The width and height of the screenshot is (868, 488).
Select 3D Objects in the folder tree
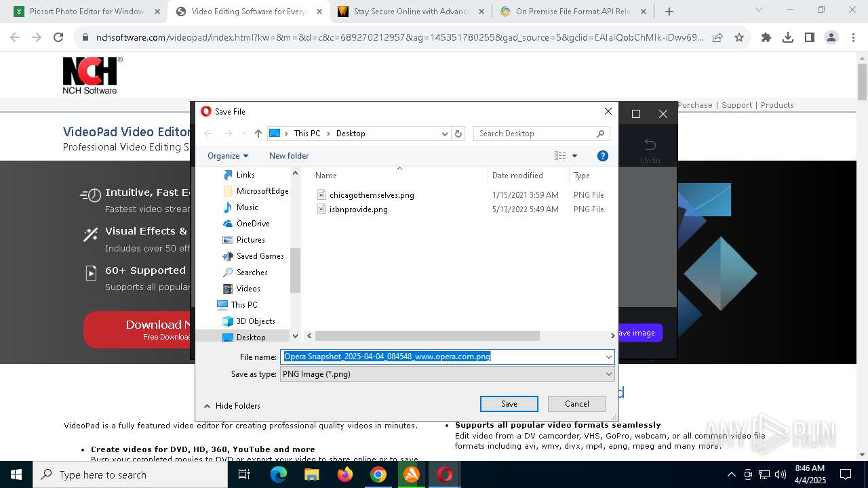pyautogui.click(x=255, y=321)
